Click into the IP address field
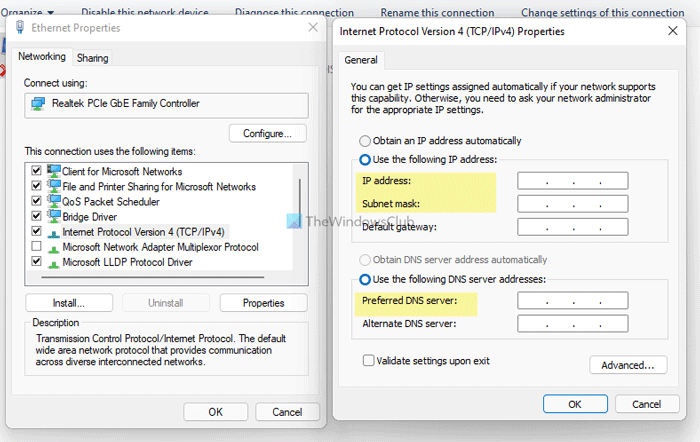Screen dimensions: 700x442 [572, 181]
